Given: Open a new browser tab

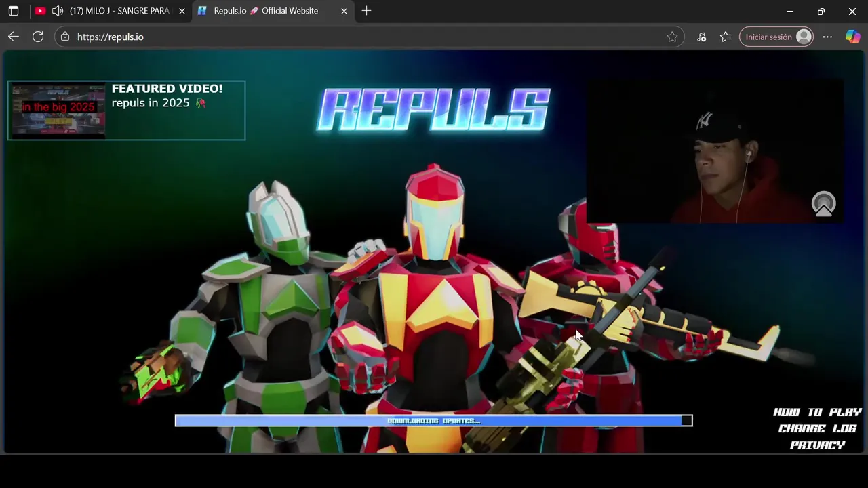Looking at the screenshot, I should click(x=366, y=11).
